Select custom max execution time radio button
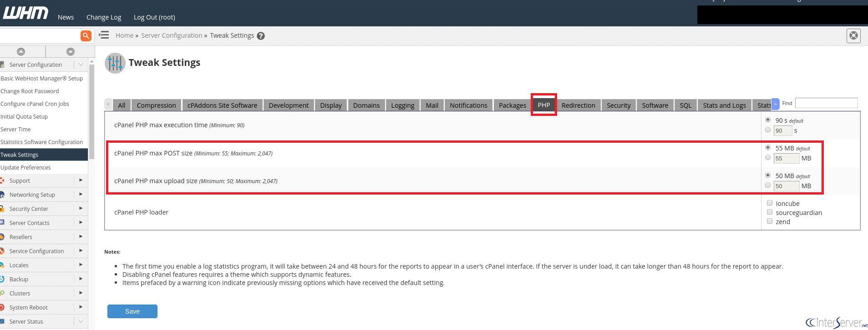 tap(768, 130)
